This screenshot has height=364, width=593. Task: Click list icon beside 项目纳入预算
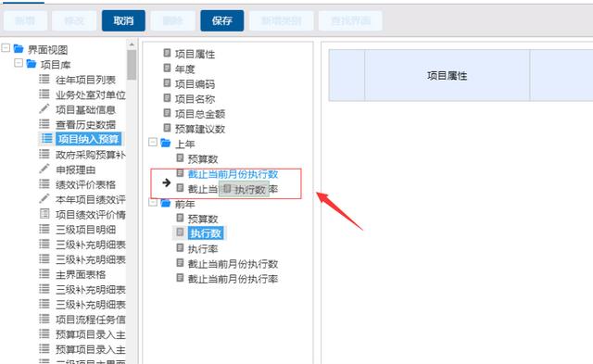tap(46, 138)
